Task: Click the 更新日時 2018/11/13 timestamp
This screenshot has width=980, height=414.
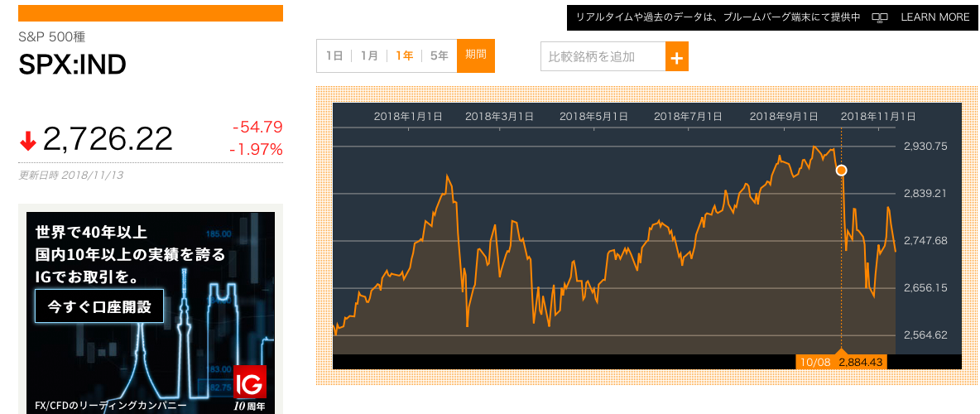Action: (70, 175)
